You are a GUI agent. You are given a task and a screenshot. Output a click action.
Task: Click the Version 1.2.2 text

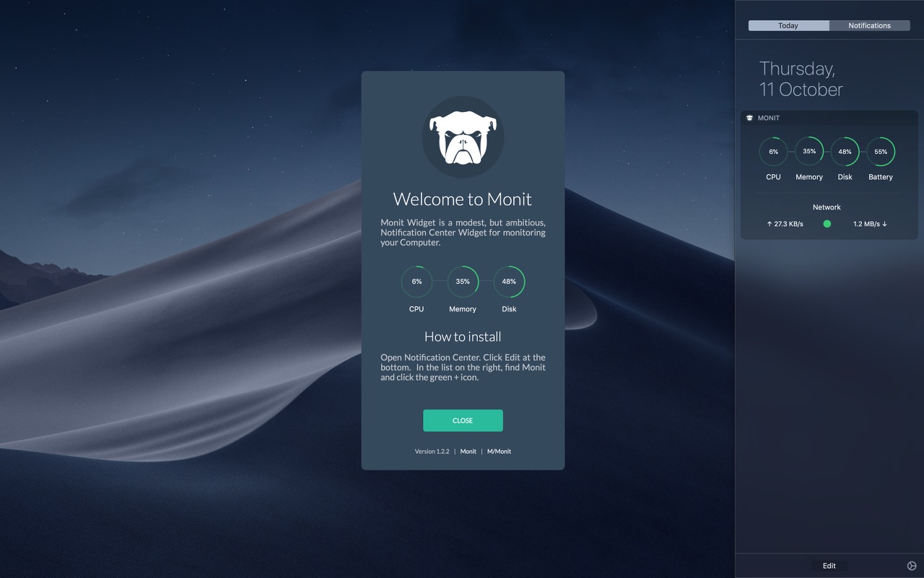coord(432,452)
